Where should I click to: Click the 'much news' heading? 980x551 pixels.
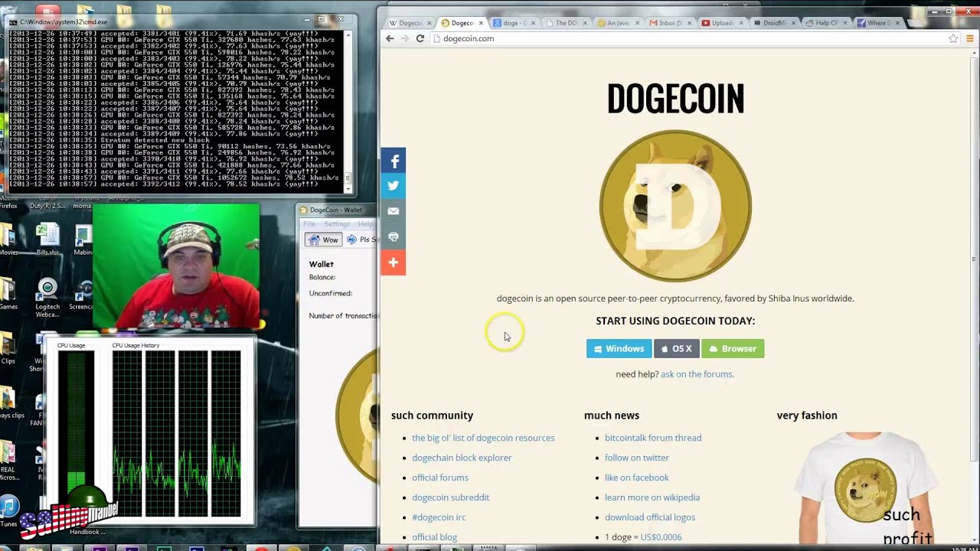point(612,416)
